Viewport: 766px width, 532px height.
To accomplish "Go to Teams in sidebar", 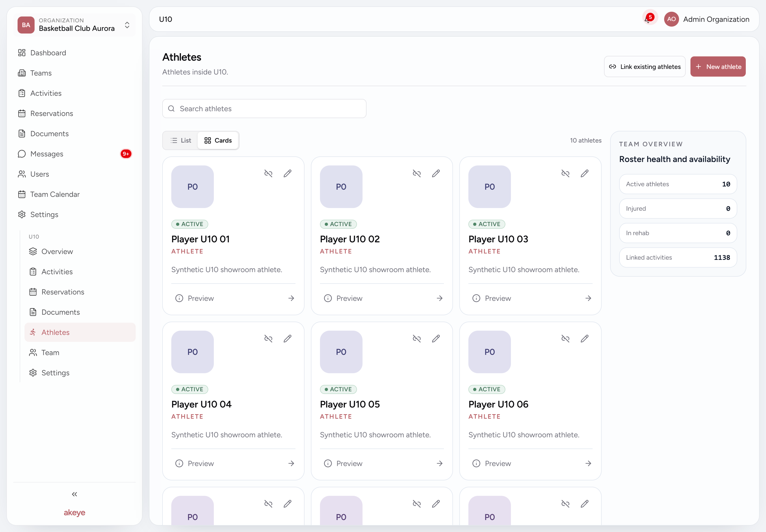I will [74, 73].
